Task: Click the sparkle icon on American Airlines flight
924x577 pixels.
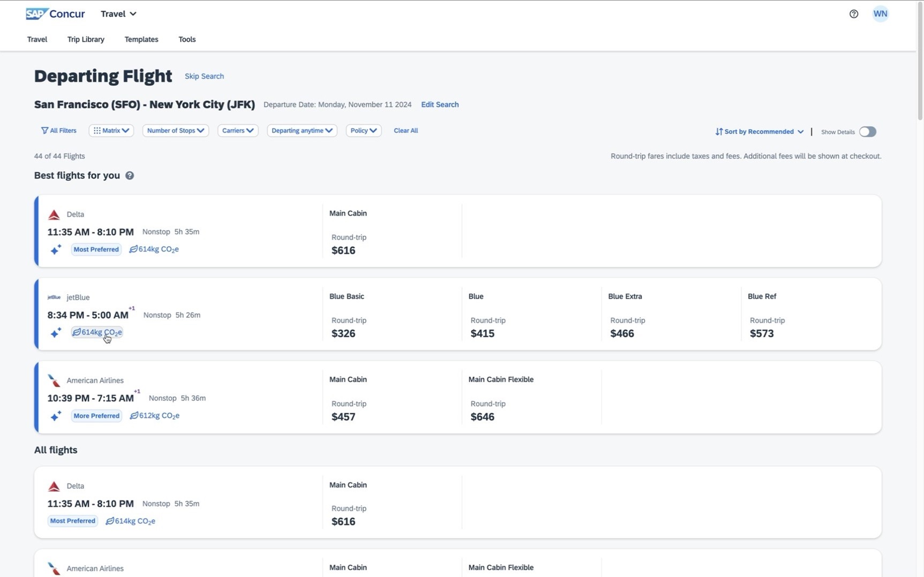Action: pos(56,416)
